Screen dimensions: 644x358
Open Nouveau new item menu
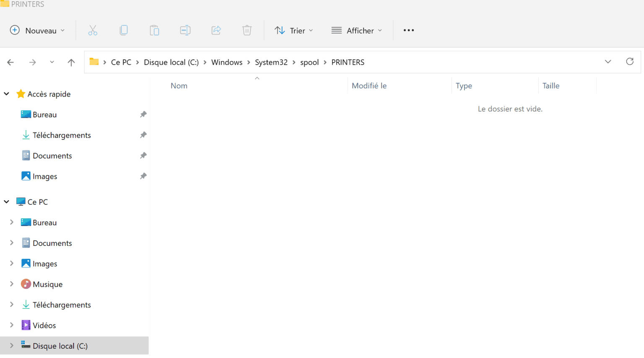37,30
